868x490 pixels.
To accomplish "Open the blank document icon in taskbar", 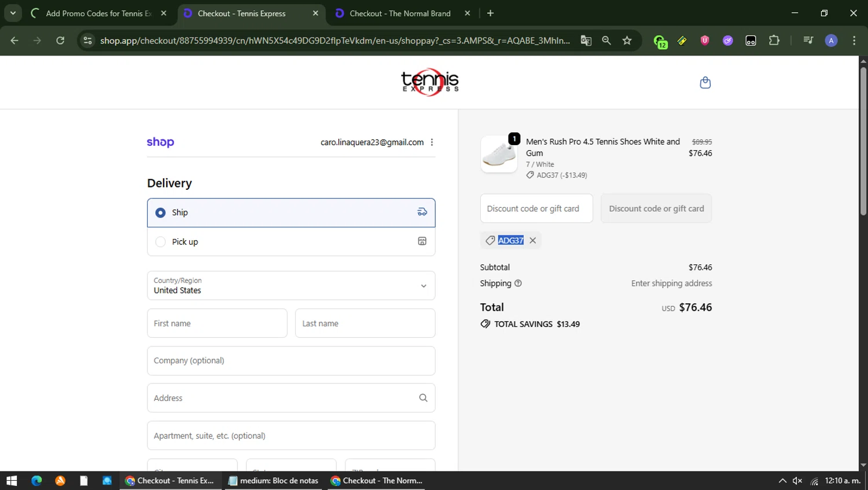I will coord(84,481).
